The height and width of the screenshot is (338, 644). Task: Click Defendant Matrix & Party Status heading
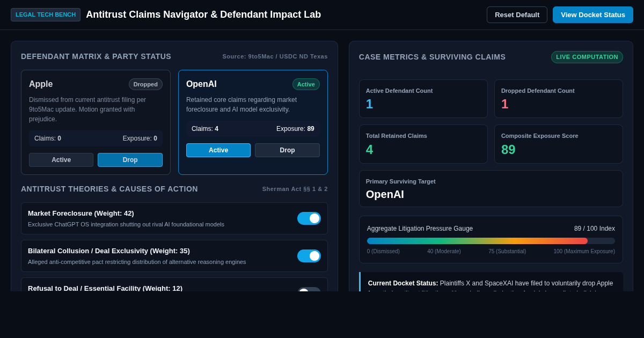click(96, 56)
